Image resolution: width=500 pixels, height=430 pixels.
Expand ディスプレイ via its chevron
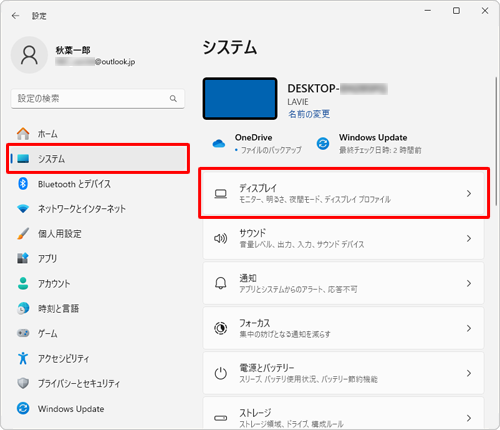pos(469,194)
